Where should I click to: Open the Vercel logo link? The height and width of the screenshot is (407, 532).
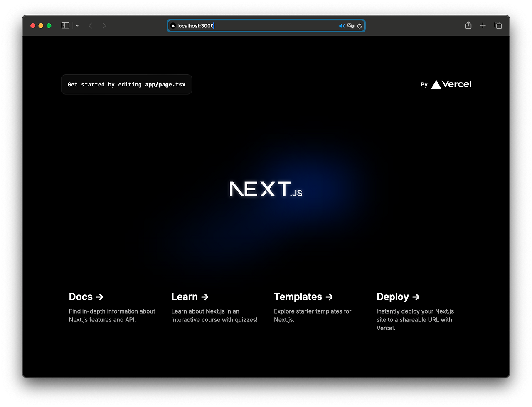click(x=451, y=84)
